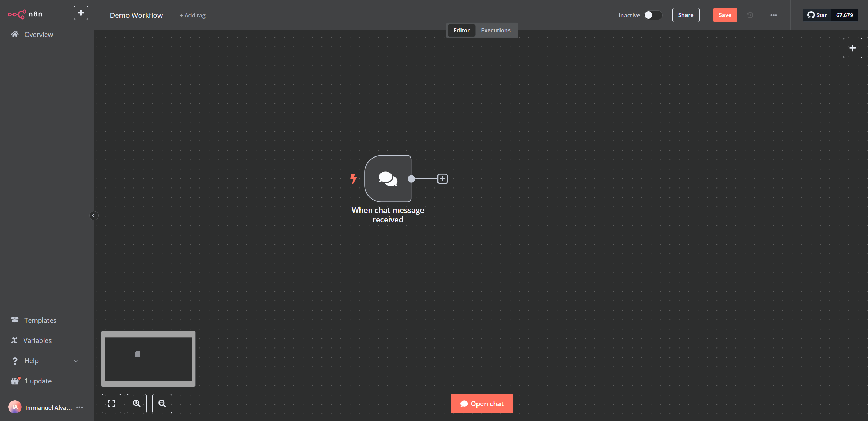
Task: Click the Open chat button
Action: [x=482, y=404]
